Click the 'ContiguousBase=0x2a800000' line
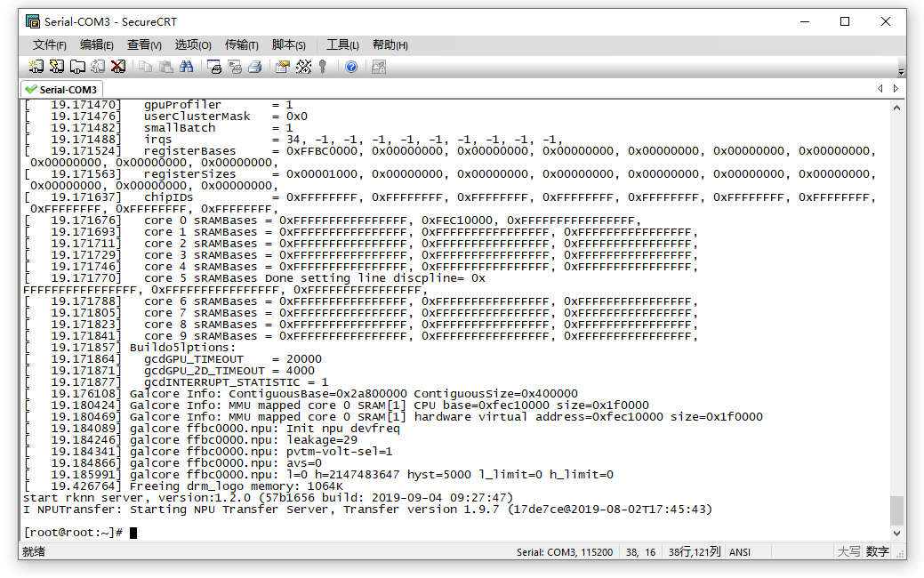924x578 pixels. (x=301, y=394)
